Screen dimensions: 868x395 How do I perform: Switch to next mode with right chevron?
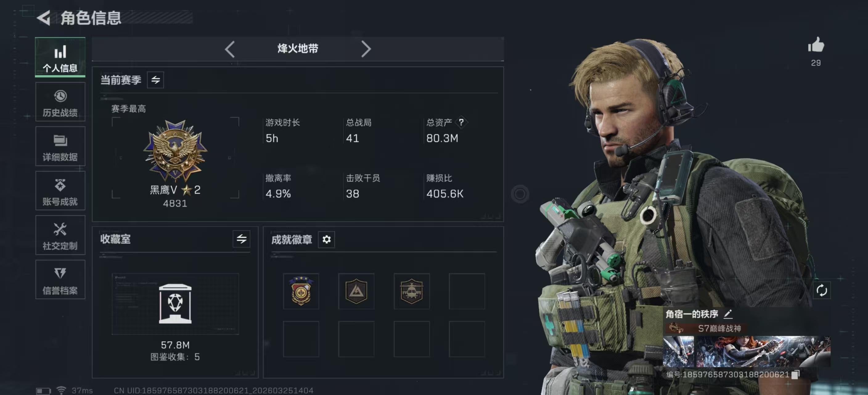click(366, 49)
